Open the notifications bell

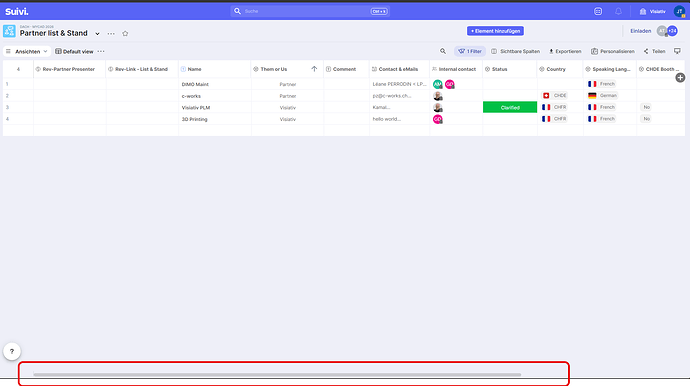tap(618, 11)
